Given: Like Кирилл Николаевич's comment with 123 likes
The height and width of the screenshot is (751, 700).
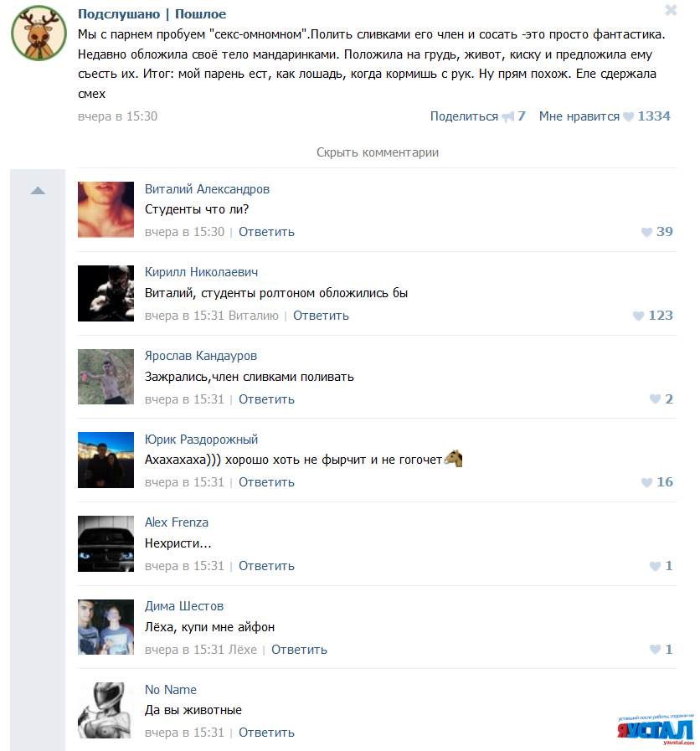Looking at the screenshot, I should pos(638,316).
